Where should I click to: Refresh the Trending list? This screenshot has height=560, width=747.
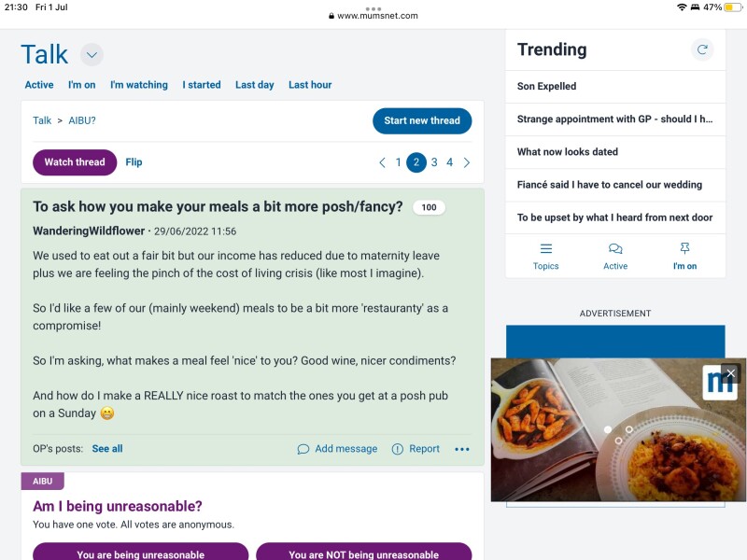pos(703,49)
